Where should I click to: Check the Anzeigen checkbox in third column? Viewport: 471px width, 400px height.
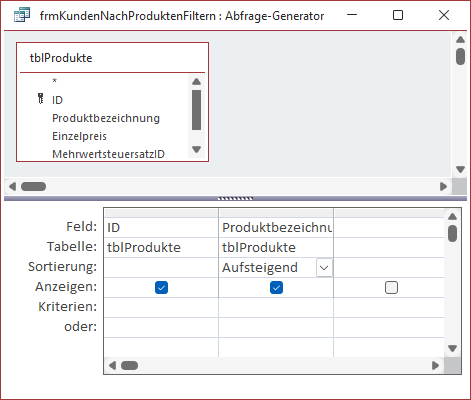[x=391, y=287]
